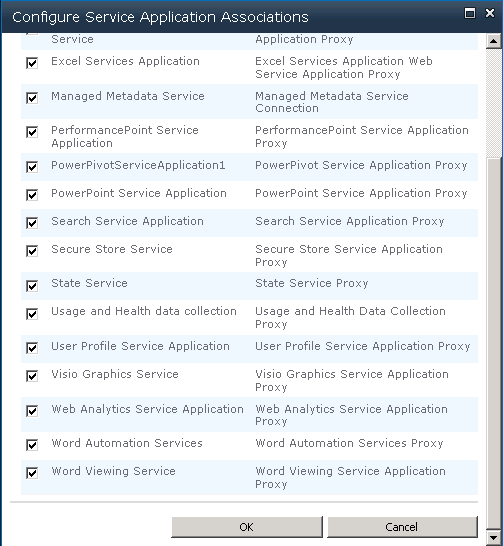
Task: Toggle the Managed Metadata Service checkbox
Action: (32, 98)
